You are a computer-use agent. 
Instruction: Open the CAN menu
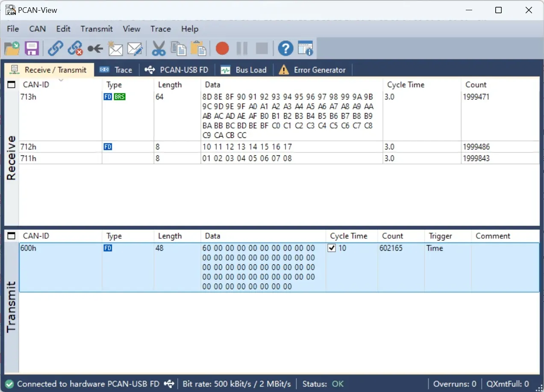click(37, 29)
